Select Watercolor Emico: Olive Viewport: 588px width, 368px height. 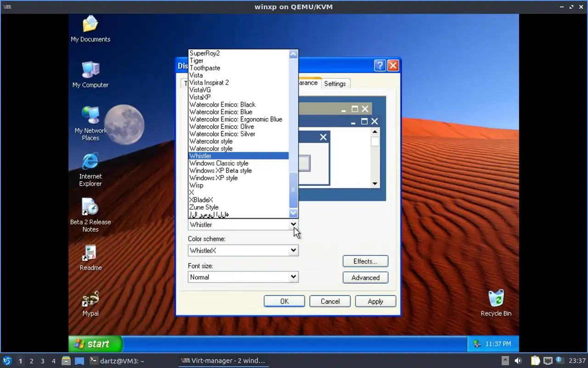pyautogui.click(x=239, y=127)
